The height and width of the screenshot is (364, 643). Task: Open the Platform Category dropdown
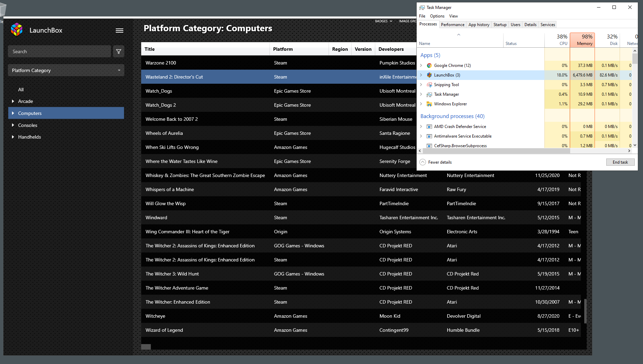pyautogui.click(x=66, y=70)
